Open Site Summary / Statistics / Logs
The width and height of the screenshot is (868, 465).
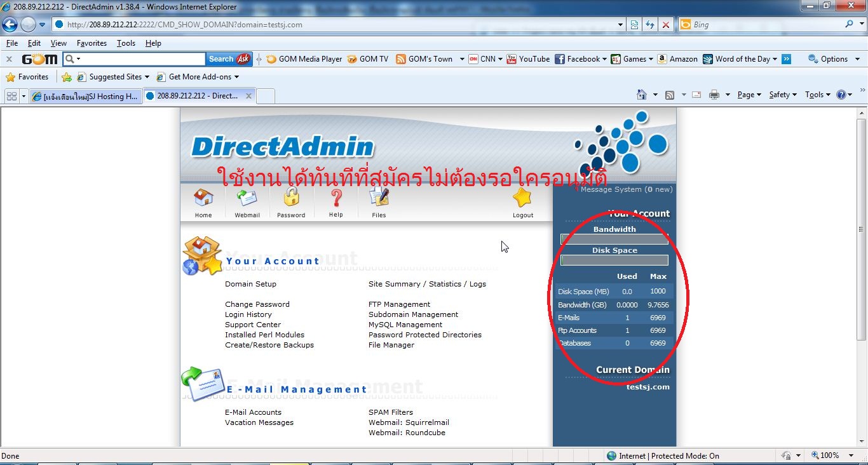(x=427, y=284)
